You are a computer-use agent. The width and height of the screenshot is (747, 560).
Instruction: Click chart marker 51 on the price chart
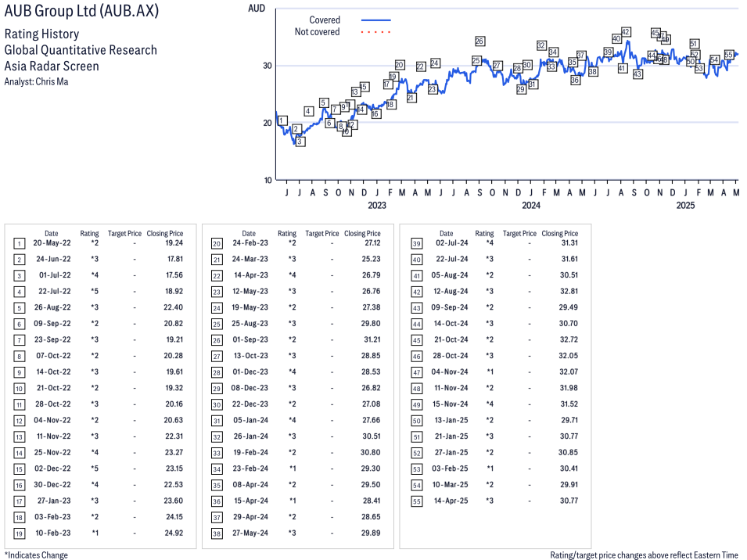694,44
